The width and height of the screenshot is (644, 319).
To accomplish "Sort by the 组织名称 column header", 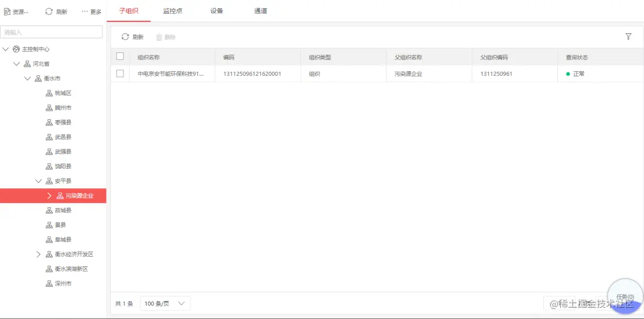I will (x=149, y=57).
